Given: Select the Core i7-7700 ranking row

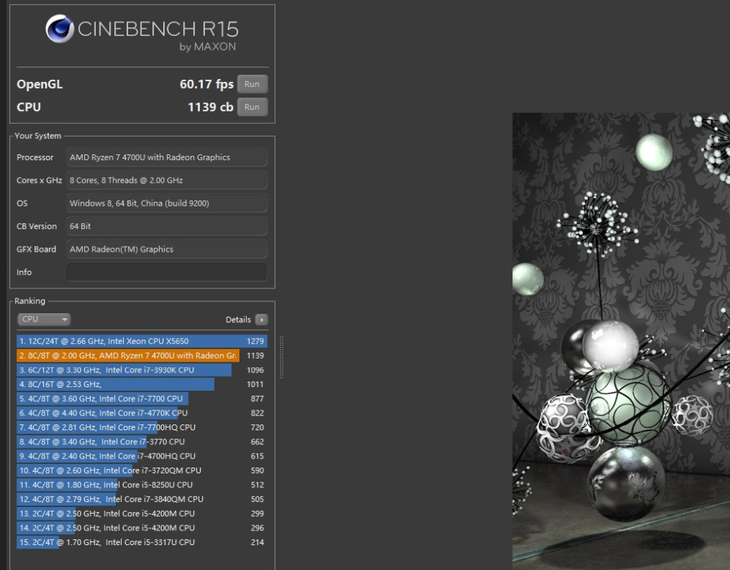Looking at the screenshot, I should [140, 398].
